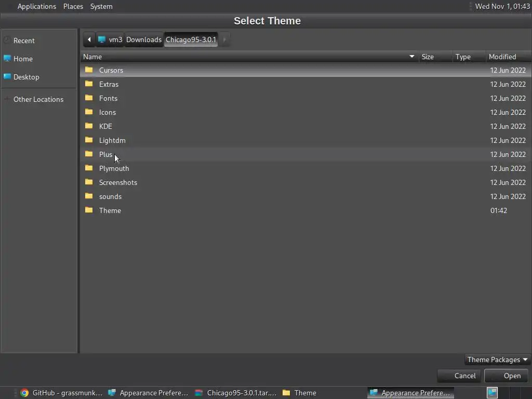The image size is (532, 399).
Task: Switch to Chicago95-3.0.1.tar taskbar window
Action: 237,393
